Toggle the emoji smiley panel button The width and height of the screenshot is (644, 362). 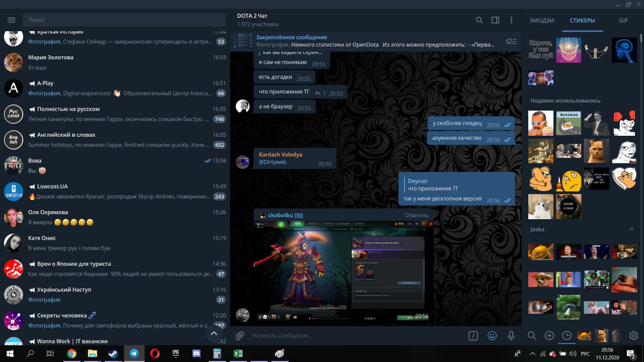pyautogui.click(x=492, y=335)
